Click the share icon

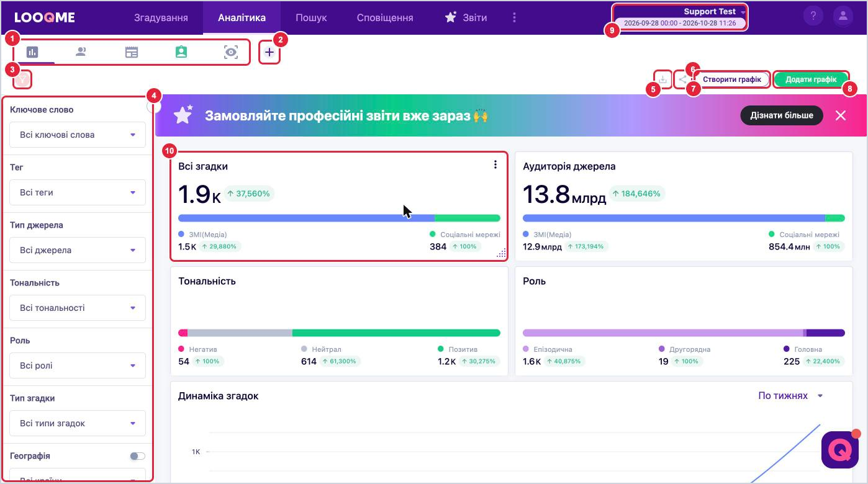click(682, 79)
